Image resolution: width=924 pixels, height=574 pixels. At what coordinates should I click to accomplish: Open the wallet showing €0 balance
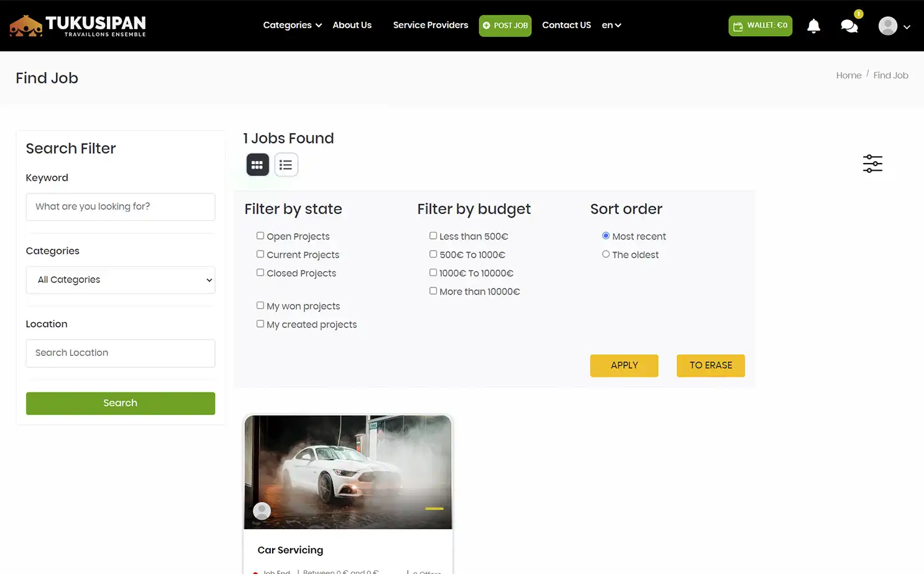760,25
